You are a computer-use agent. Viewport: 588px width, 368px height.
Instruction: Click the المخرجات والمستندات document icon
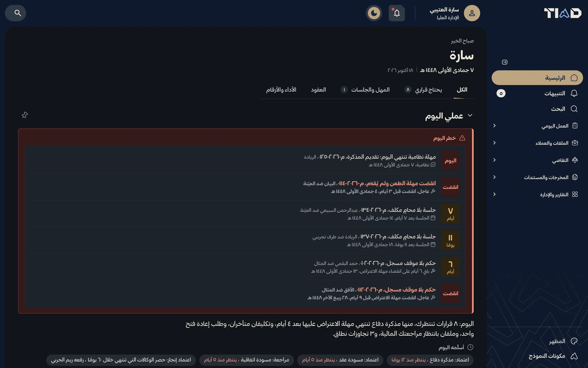[575, 177]
